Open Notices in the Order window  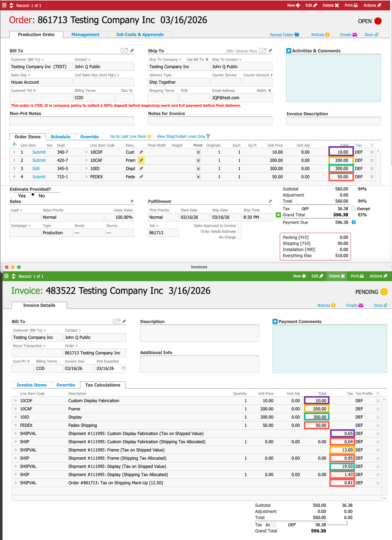pyautogui.click(x=320, y=35)
